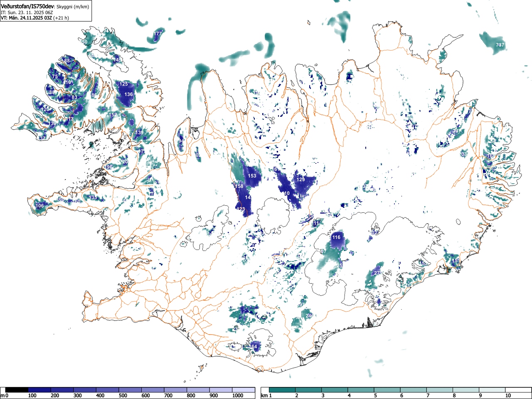
Task: Click the palest segment between 900 and 1000 m
Action: coord(221,390)
